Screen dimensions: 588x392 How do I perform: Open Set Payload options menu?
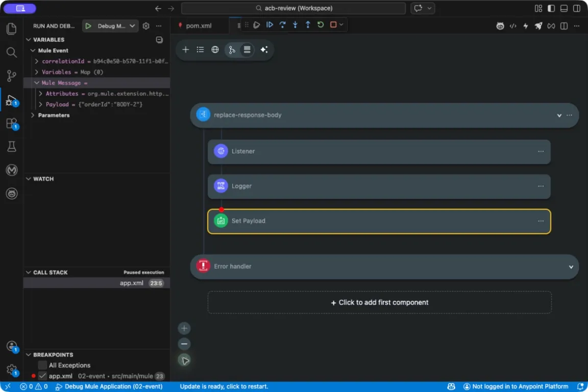point(541,221)
